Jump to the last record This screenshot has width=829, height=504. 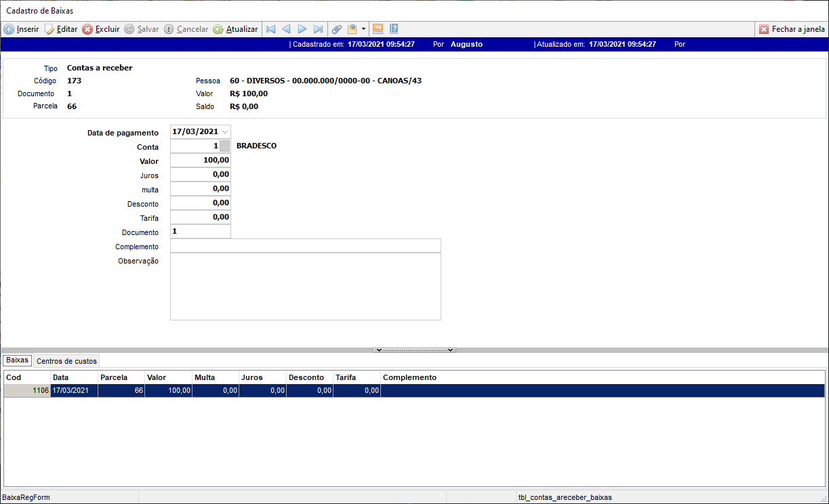[x=318, y=29]
